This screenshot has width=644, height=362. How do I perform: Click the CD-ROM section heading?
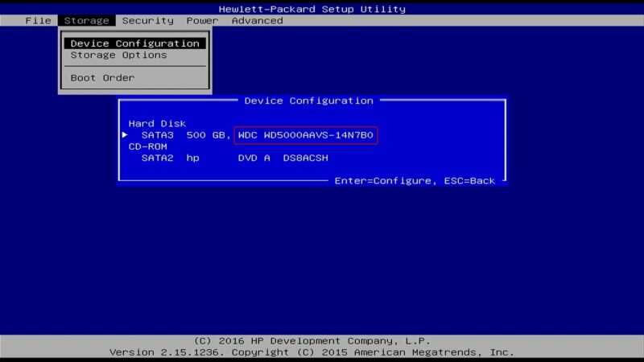tap(147, 146)
